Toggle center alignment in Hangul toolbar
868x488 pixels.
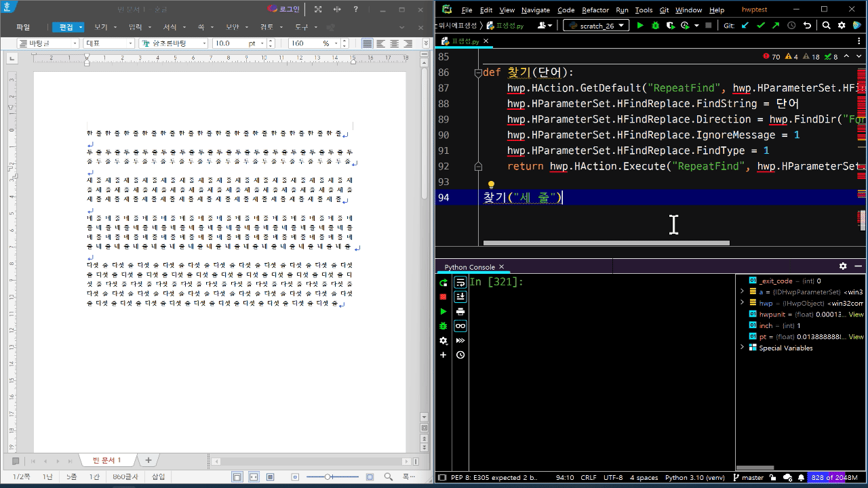point(395,43)
